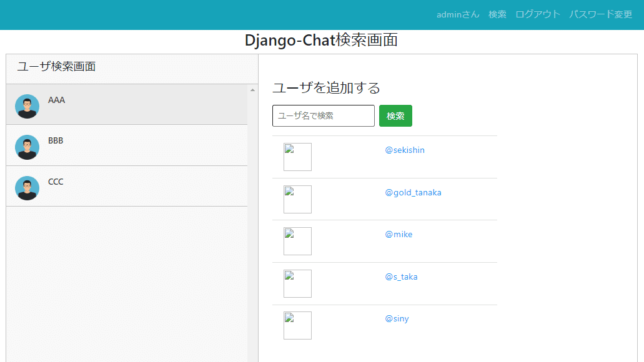This screenshot has height=362, width=644.
Task: Follow the @mike user link
Action: [x=399, y=234]
